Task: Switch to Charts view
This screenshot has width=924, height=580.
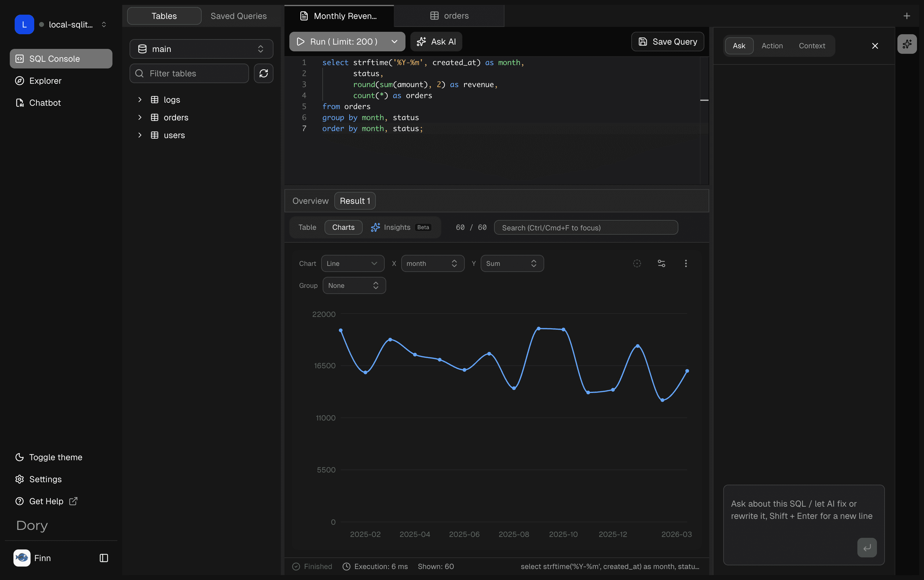Action: [343, 227]
